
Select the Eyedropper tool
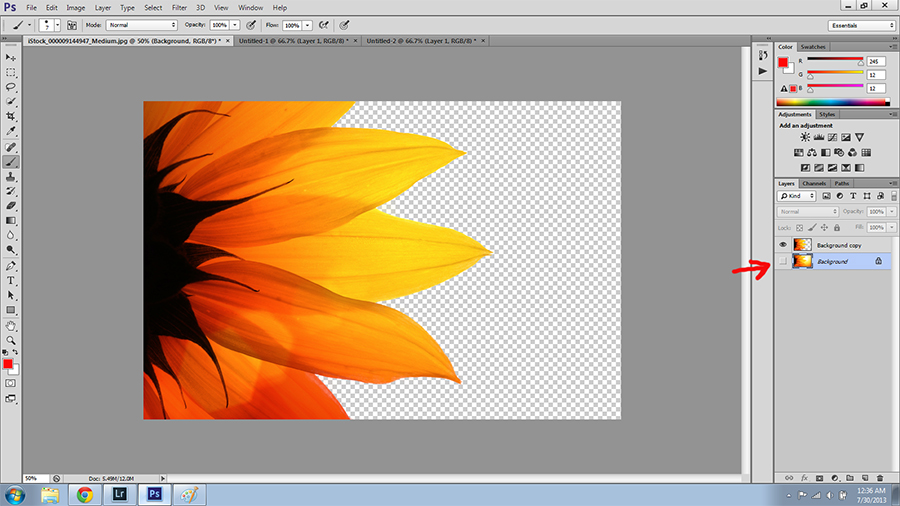(11, 131)
